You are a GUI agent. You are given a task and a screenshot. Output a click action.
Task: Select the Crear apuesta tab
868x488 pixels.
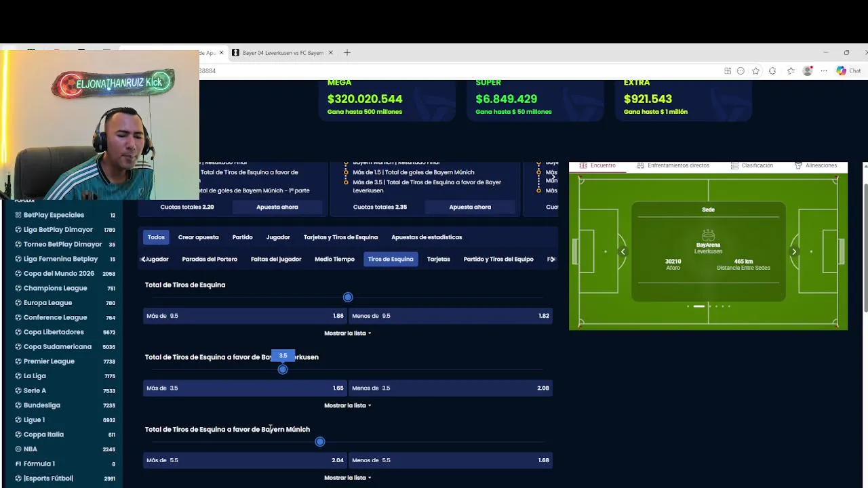pos(198,237)
